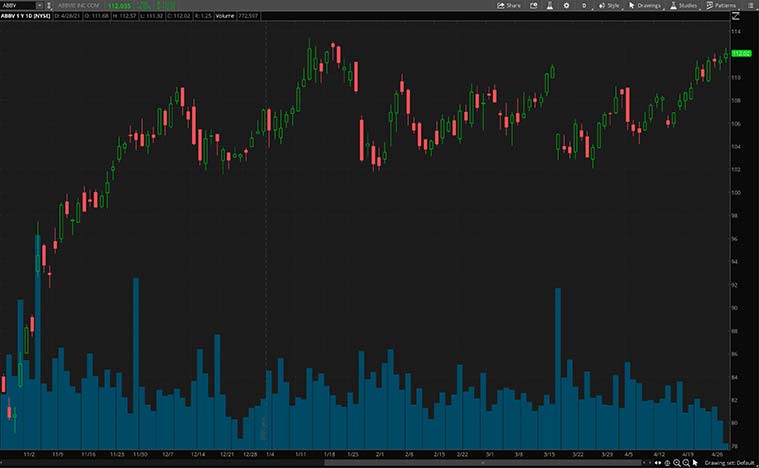Open the D timeframe dropdown
This screenshot has width=759, height=468.
pos(585,5)
